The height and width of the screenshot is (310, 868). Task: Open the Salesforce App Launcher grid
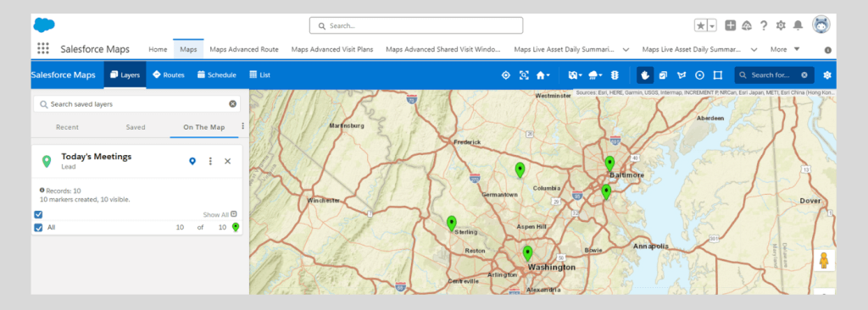click(43, 49)
